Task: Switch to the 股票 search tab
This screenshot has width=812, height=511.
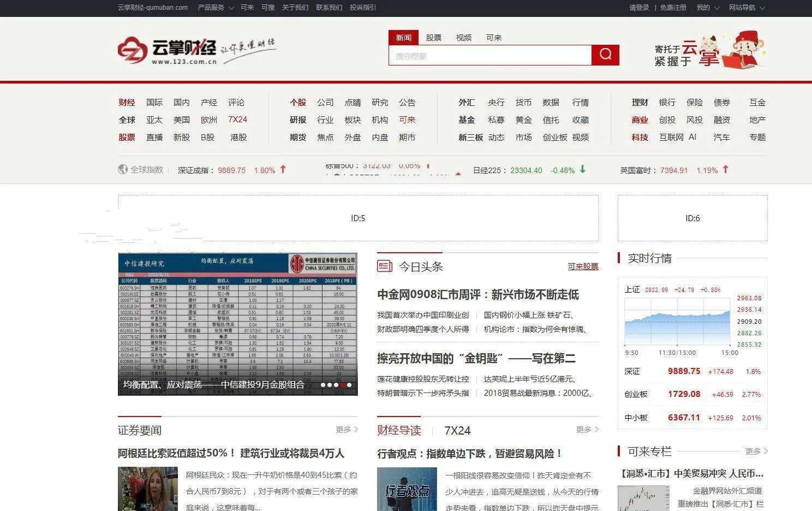Action: pos(433,38)
